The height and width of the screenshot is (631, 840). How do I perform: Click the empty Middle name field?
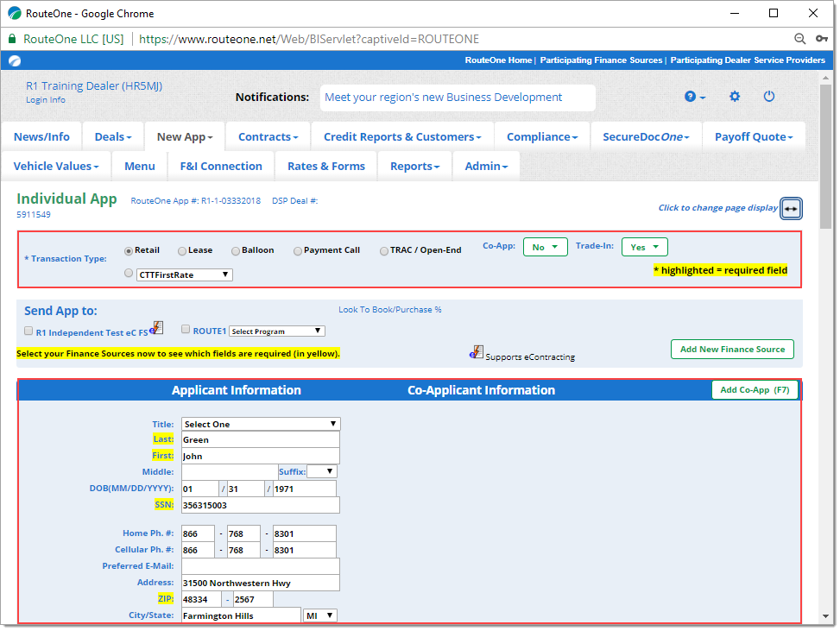click(x=230, y=472)
